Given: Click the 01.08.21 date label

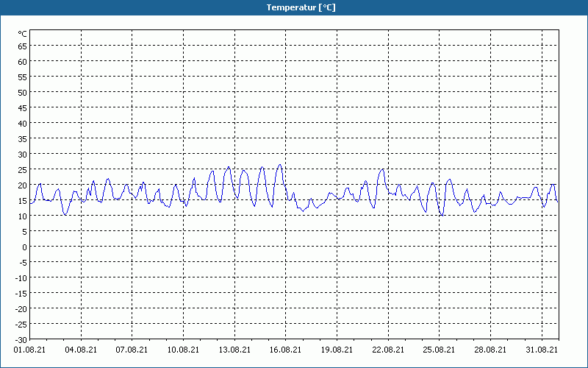Looking at the screenshot, I should coord(29,350).
